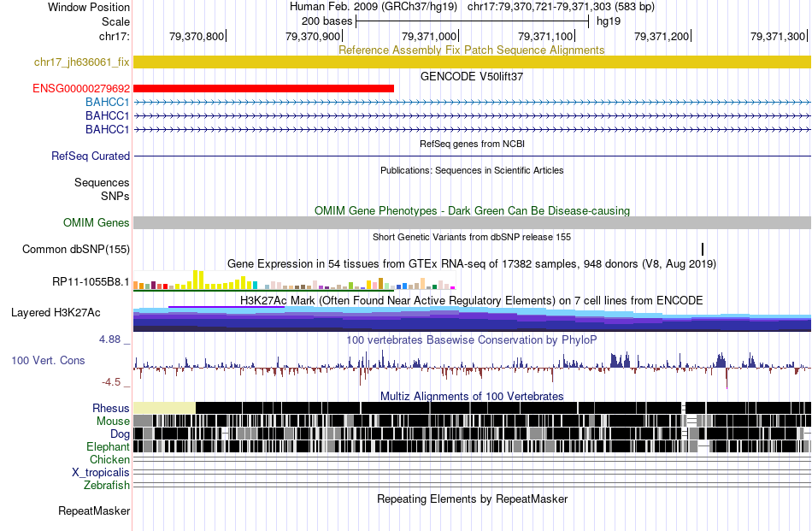Select the yellow fix patch alignment bar

(x=472, y=62)
